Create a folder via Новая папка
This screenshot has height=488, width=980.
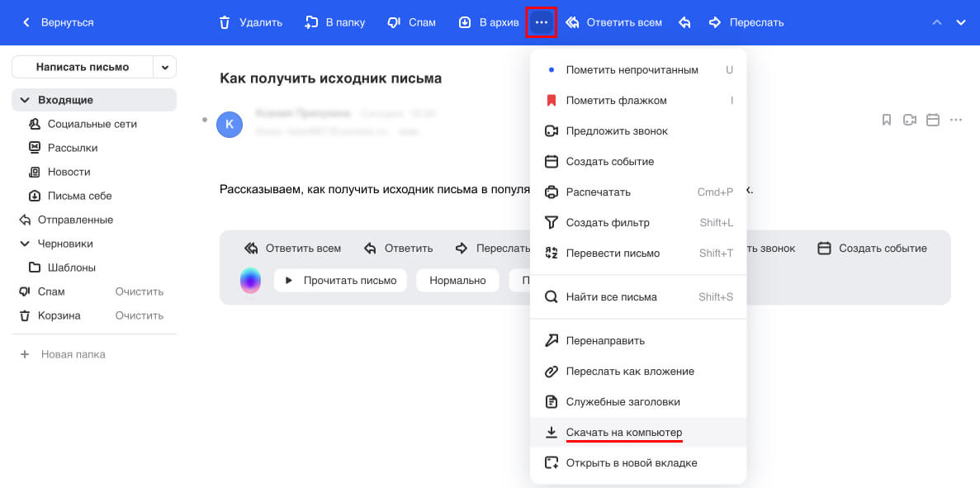click(73, 353)
